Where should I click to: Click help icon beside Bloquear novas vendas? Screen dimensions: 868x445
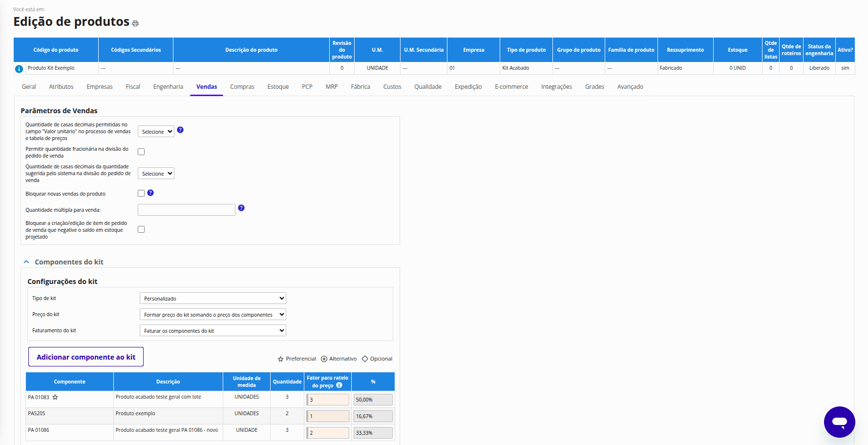[150, 193]
